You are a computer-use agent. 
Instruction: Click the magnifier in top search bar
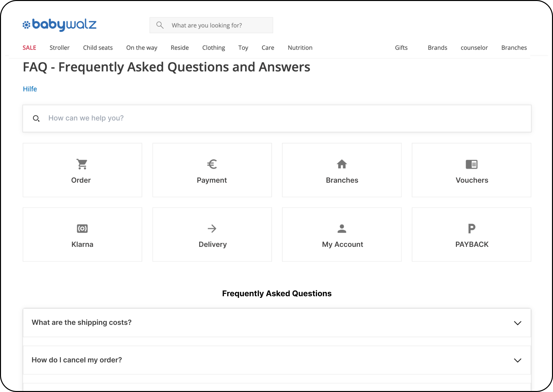[x=160, y=25]
